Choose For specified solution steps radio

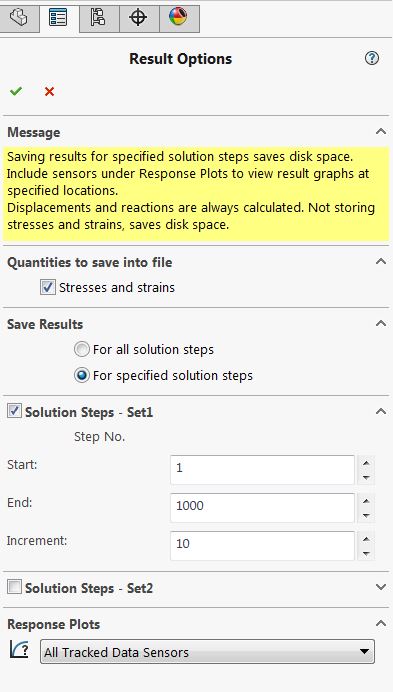point(82,376)
